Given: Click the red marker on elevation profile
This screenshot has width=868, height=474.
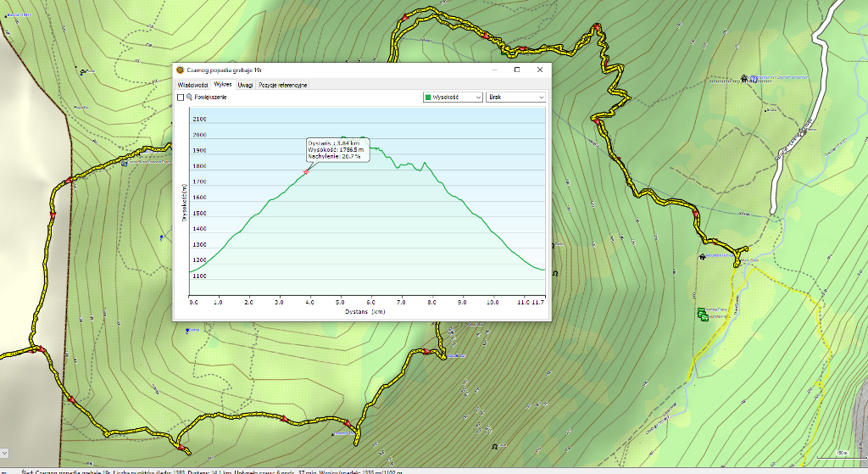Looking at the screenshot, I should pos(306,172).
